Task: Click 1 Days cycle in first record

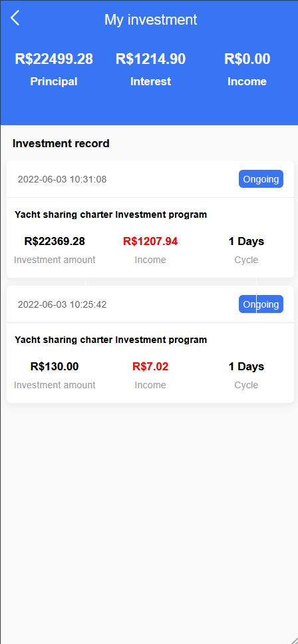Action: (246, 241)
